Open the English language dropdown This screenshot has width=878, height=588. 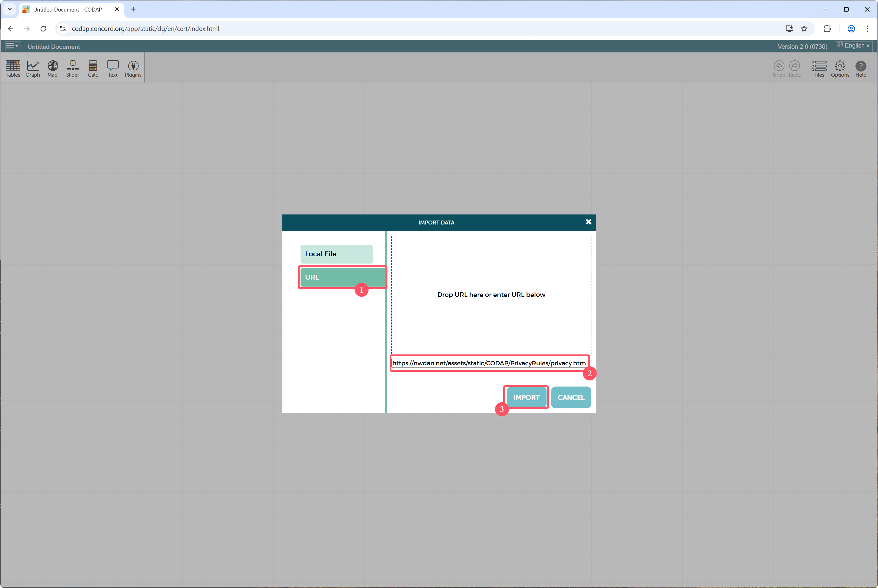pyautogui.click(x=853, y=46)
